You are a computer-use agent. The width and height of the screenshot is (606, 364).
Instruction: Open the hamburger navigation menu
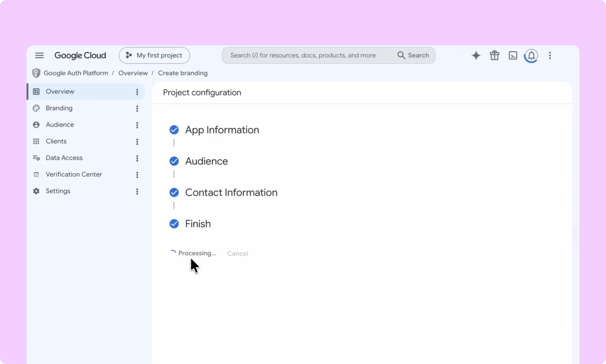click(39, 55)
